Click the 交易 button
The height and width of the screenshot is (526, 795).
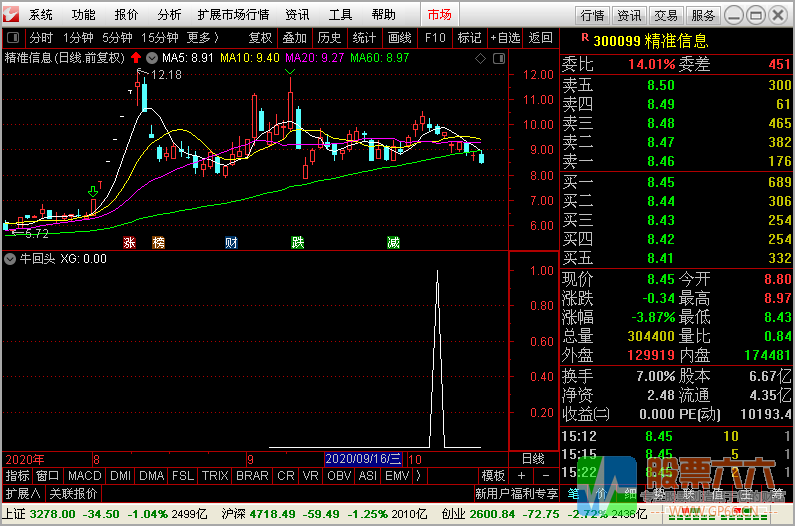click(x=666, y=16)
